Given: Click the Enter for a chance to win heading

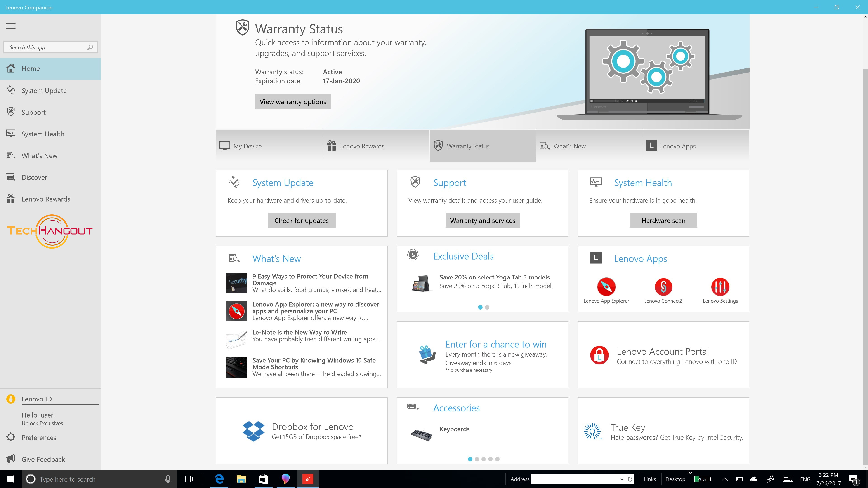Looking at the screenshot, I should pos(496,344).
